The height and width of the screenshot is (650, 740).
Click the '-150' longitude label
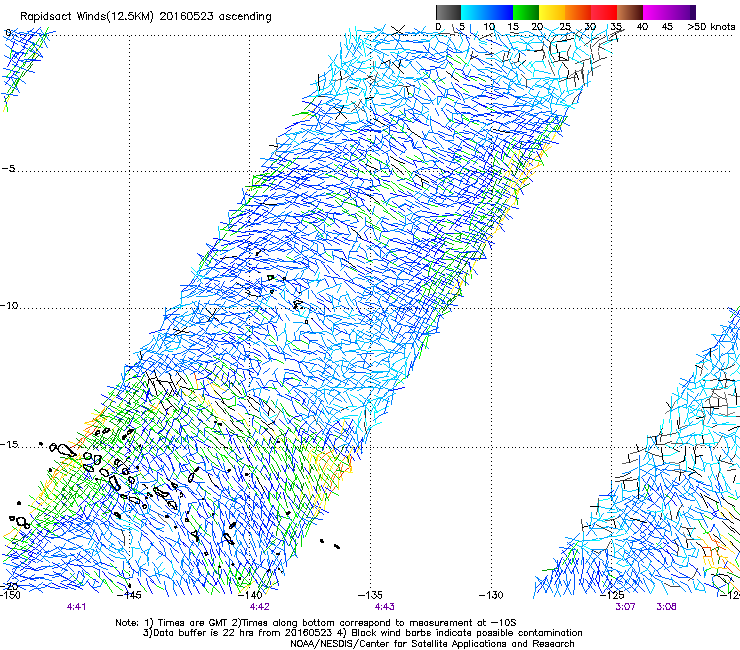pos(10,595)
